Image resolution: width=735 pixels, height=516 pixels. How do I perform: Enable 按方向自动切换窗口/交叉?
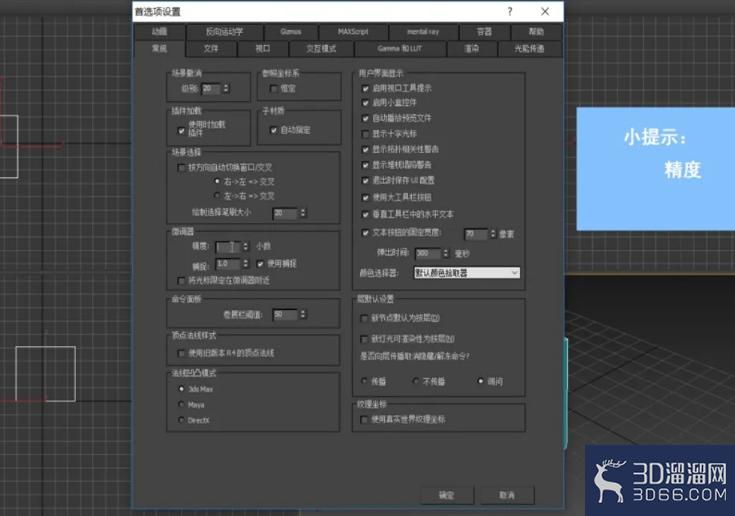click(181, 167)
